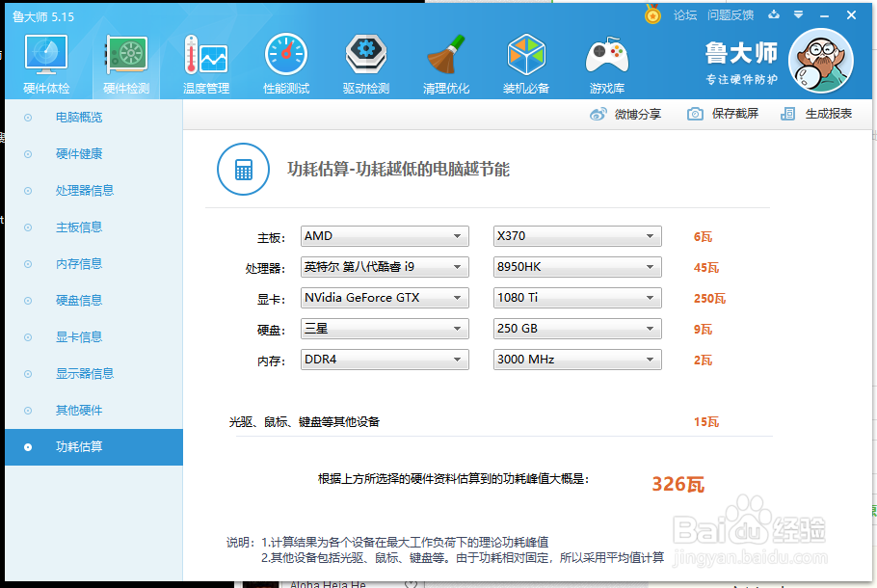The height and width of the screenshot is (588, 877).
Task: Go to 硬盘信息 sidebar item
Action: tap(93, 301)
